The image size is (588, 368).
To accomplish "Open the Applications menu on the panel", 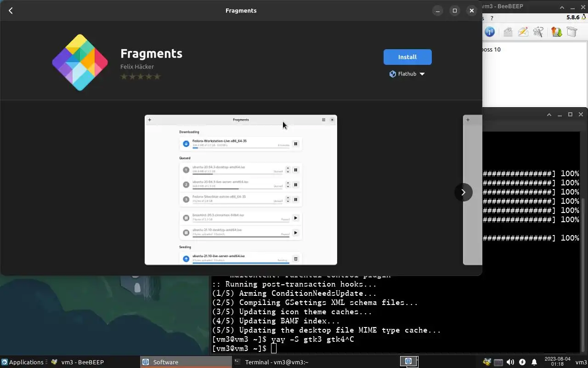I will point(23,362).
